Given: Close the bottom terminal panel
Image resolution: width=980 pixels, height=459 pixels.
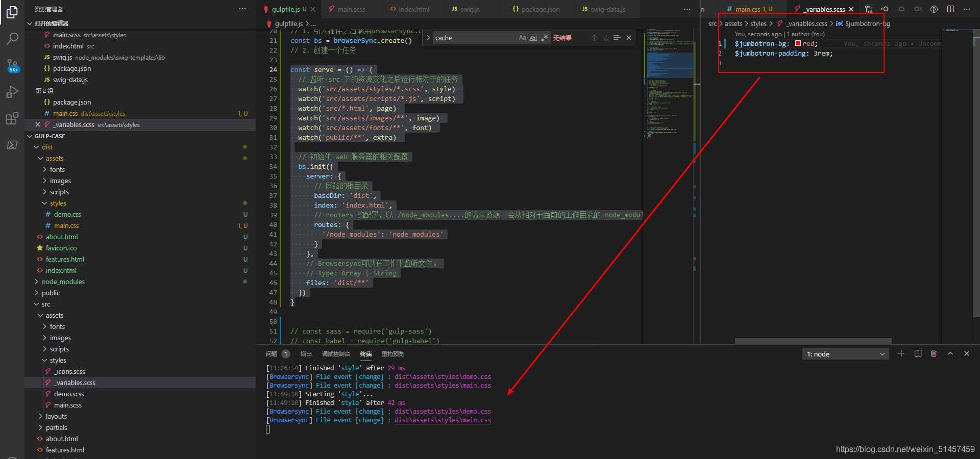Looking at the screenshot, I should tap(967, 353).
